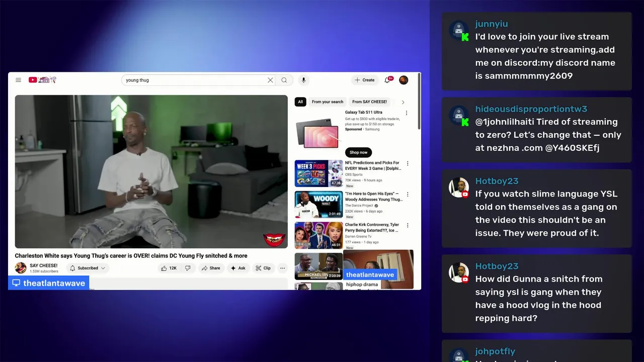Viewport: 644px width, 362px height.
Task: Open The Danza Project channel name
Action: pos(359,206)
